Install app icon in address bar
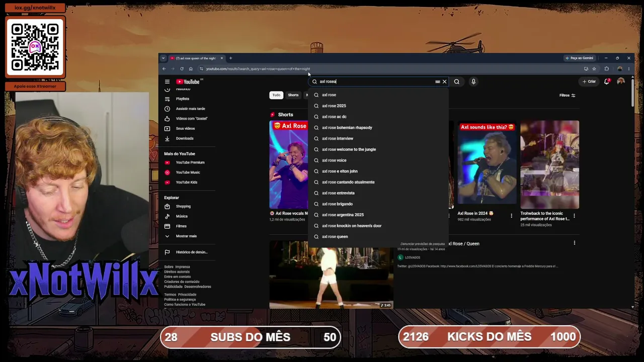This screenshot has height=362, width=644. click(x=586, y=69)
